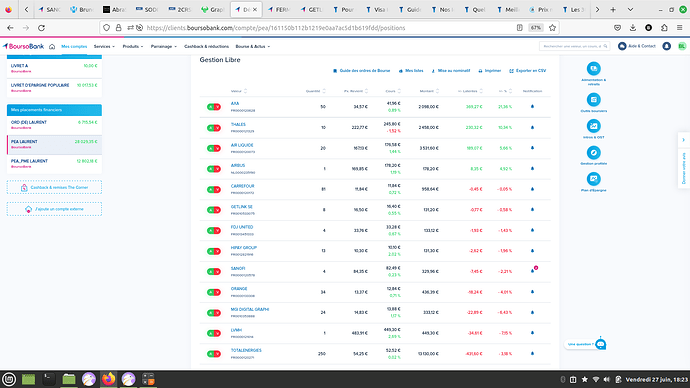The image size is (690, 388).
Task: Click the buy/sell toggle for TOTALENERGIES
Action: tap(214, 354)
